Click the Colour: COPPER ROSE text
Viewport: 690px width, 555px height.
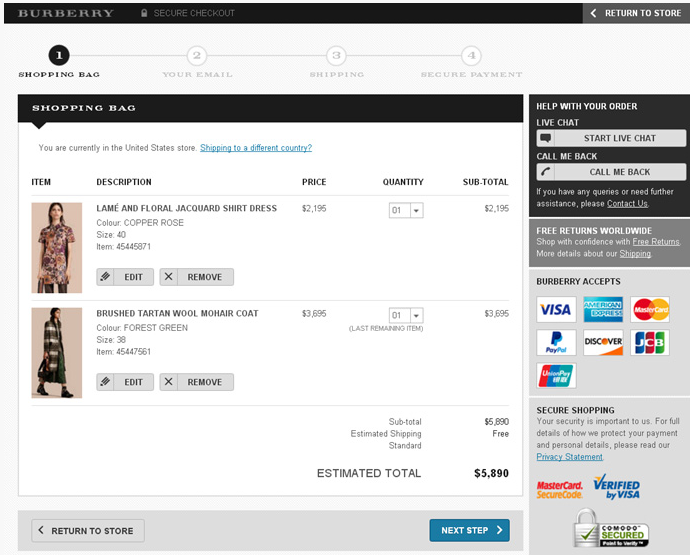click(140, 223)
